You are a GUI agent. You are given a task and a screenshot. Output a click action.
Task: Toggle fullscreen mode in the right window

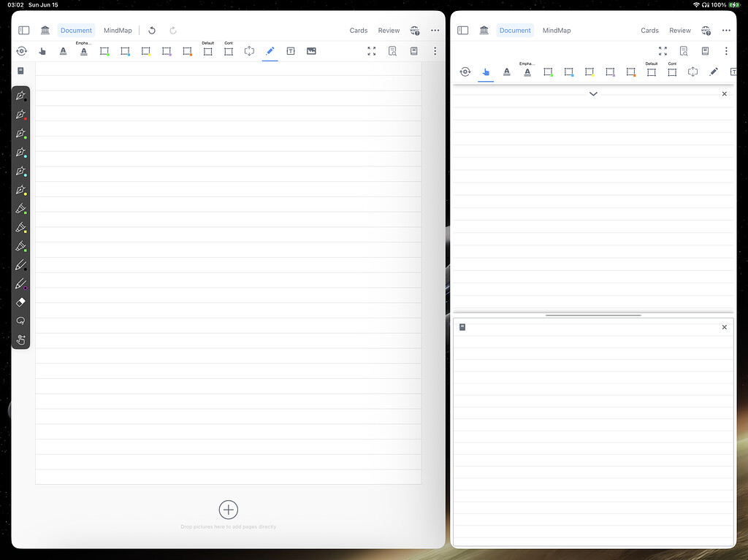pos(663,51)
